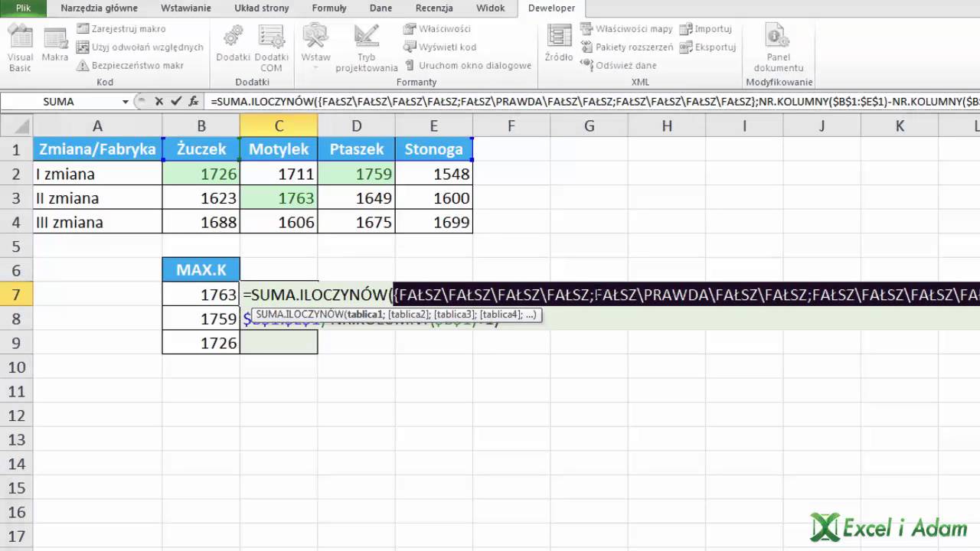Select cell III zmiana

(97, 222)
